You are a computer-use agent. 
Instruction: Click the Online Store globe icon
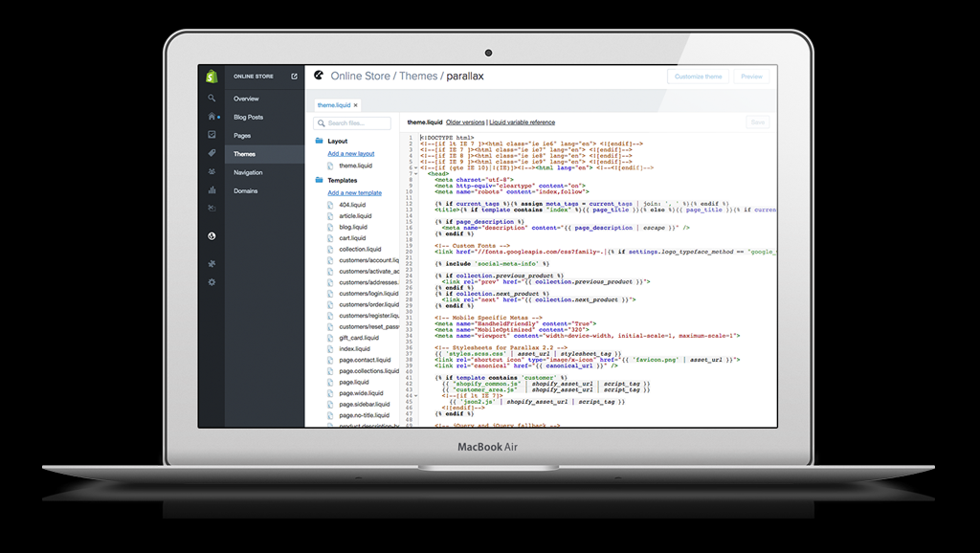coord(212,235)
